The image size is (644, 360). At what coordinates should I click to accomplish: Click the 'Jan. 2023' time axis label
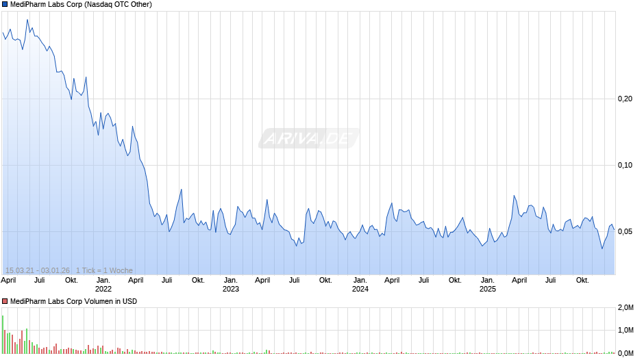[x=231, y=285]
